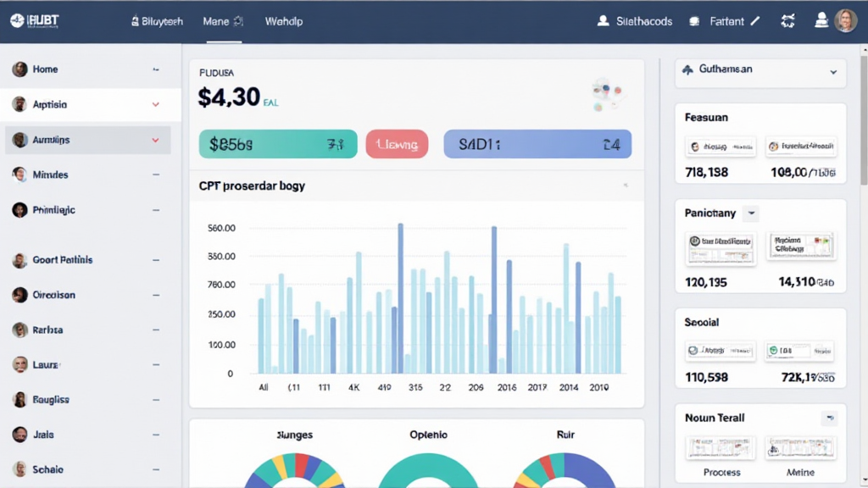Image resolution: width=868 pixels, height=488 pixels.
Task: Expand the Arptisio sidebar item
Action: coord(155,105)
